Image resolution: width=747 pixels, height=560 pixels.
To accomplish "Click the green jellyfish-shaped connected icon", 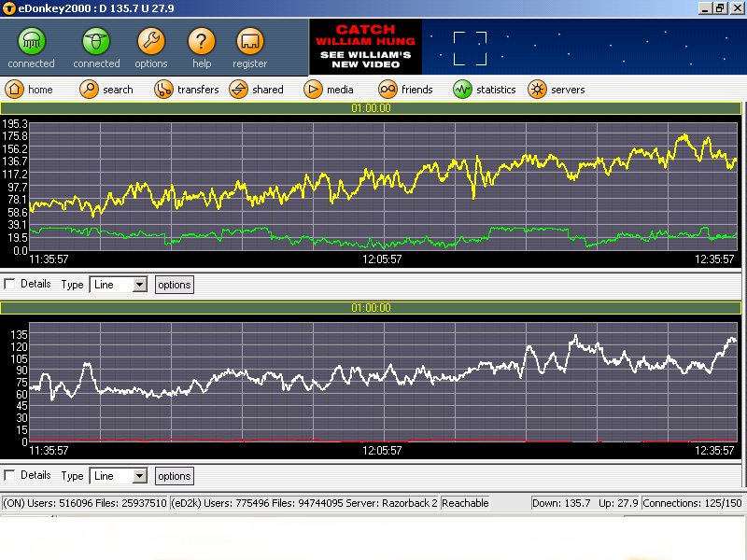I will click(x=32, y=42).
